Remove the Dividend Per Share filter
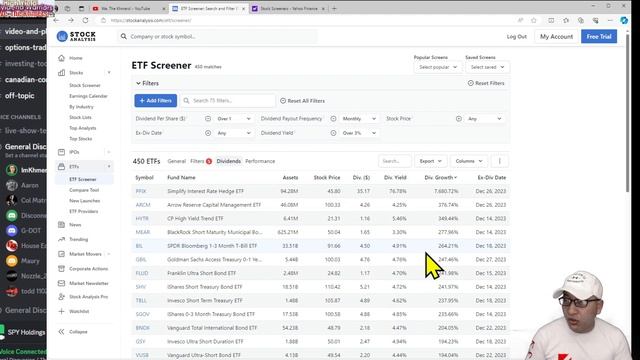The height and width of the screenshot is (360, 640). 208,119
